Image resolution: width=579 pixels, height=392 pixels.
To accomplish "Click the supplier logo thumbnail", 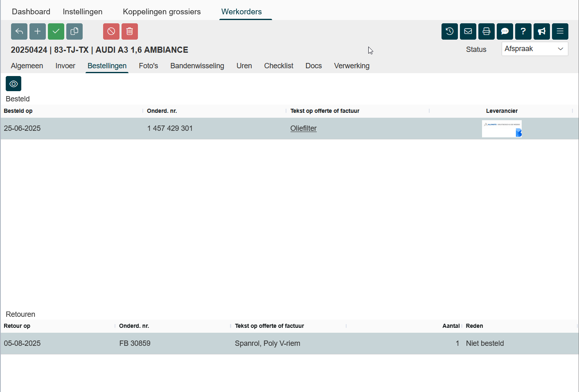I will 502,129.
